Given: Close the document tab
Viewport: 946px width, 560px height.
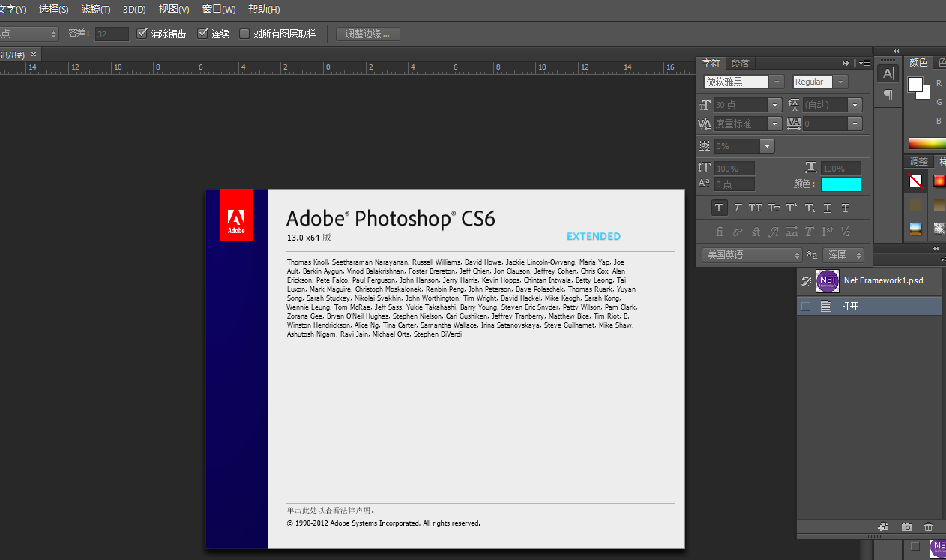Looking at the screenshot, I should (x=33, y=55).
